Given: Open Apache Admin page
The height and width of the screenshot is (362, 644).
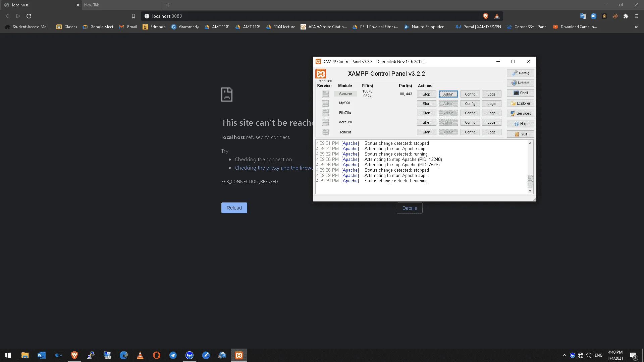Looking at the screenshot, I should coord(448,94).
